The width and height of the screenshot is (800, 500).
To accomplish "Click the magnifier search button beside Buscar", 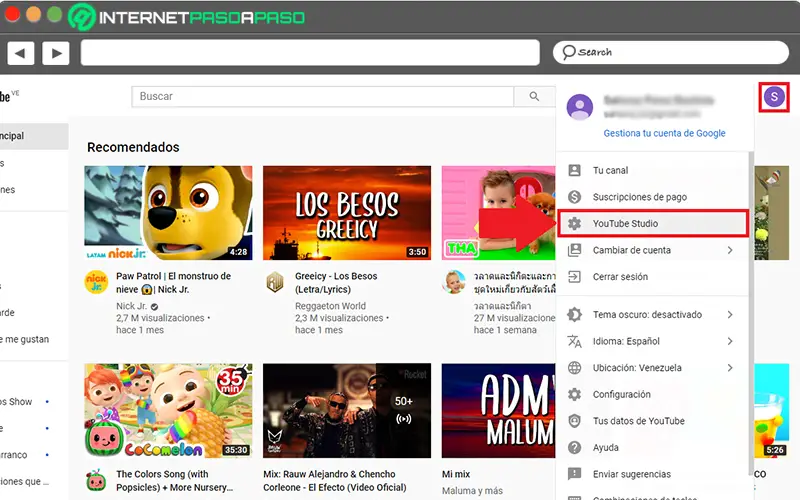I will [534, 96].
